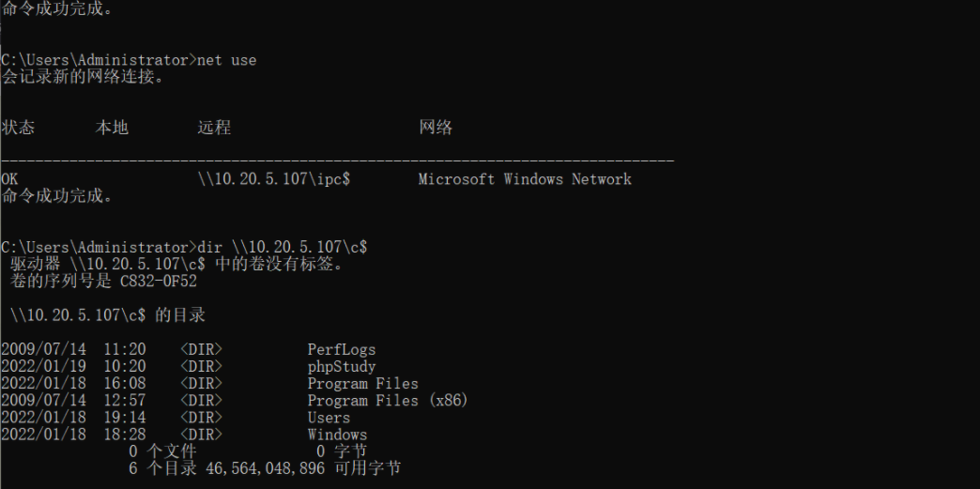Select the PerfLogs directory entry
The height and width of the screenshot is (489, 980).
pyautogui.click(x=342, y=349)
